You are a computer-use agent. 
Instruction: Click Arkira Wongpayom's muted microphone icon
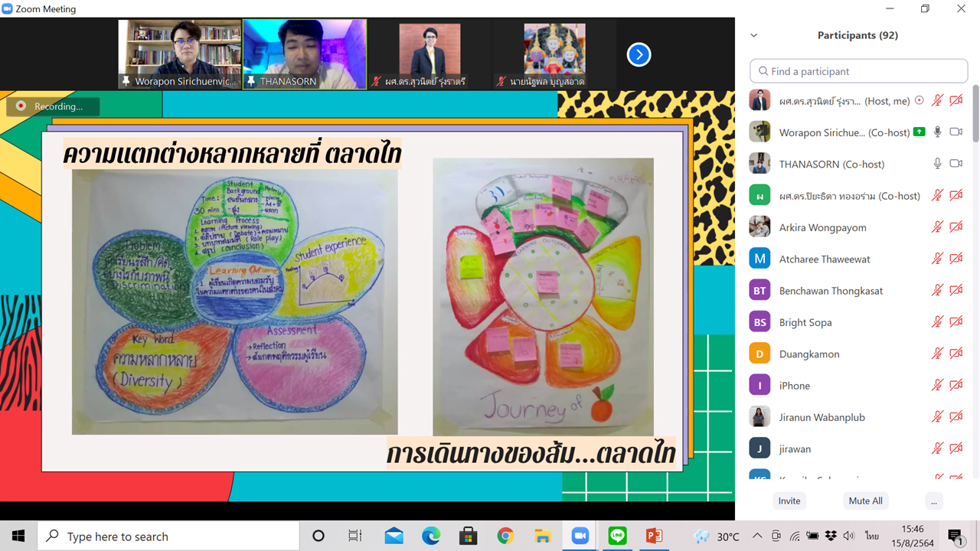937,227
